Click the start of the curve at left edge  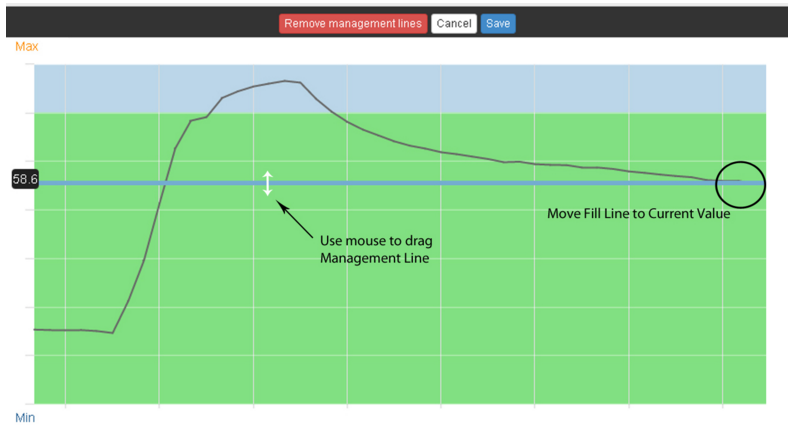(x=37, y=329)
